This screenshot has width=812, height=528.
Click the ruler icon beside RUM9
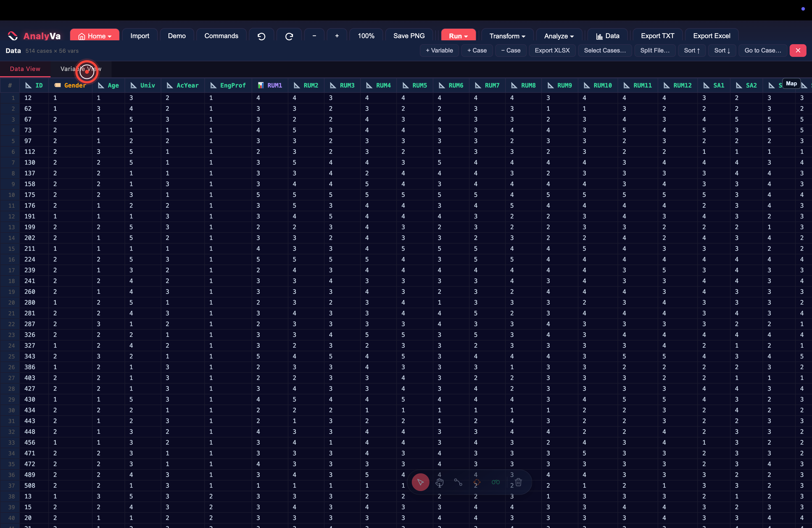pyautogui.click(x=550, y=85)
